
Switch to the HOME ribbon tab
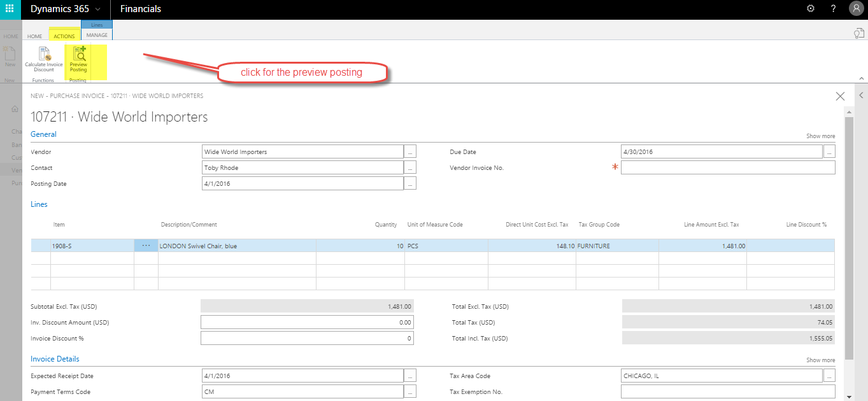34,36
